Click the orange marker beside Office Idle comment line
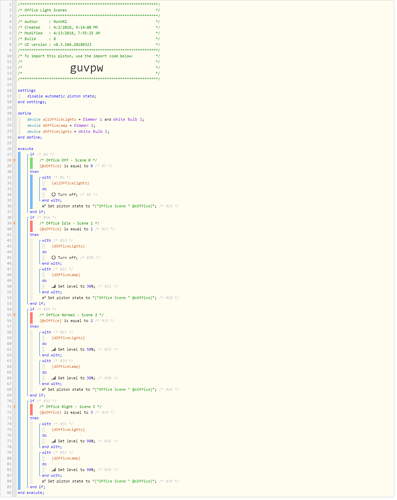This screenshot has height=500, width=397. 15,224
